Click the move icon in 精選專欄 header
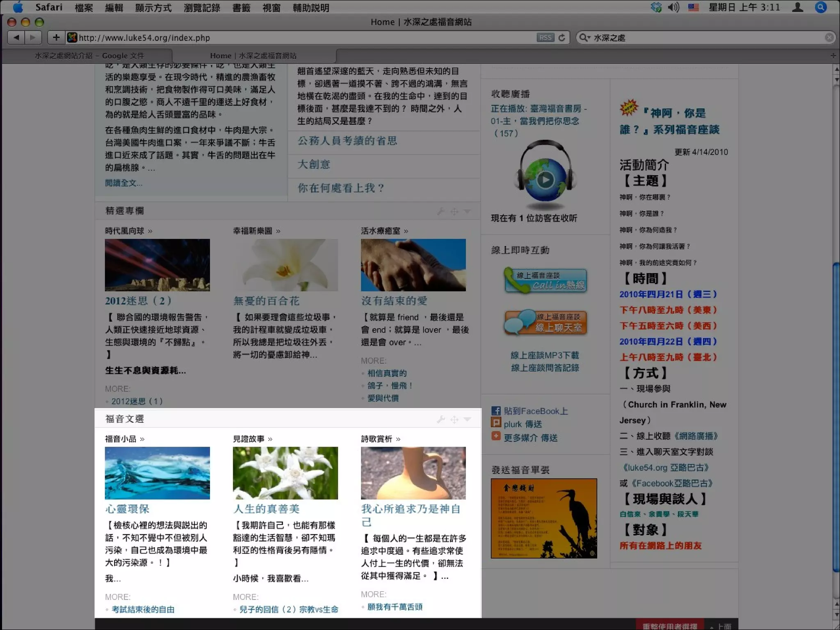 point(454,212)
